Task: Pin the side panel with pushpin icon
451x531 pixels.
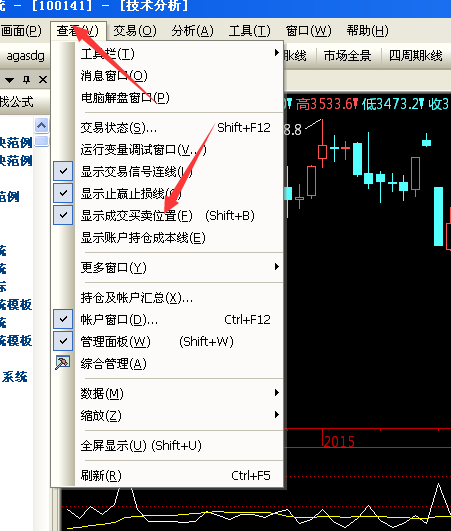Action: coord(26,80)
